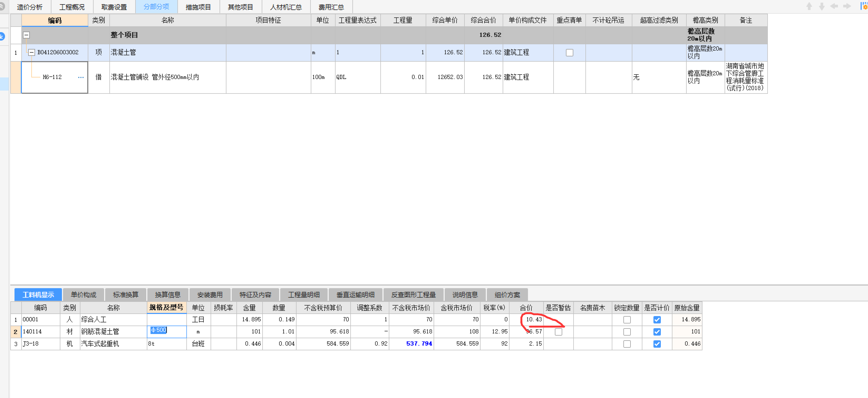This screenshot has height=398, width=868.
Task: Click the 工程量表达式 column header
Action: (x=357, y=20)
